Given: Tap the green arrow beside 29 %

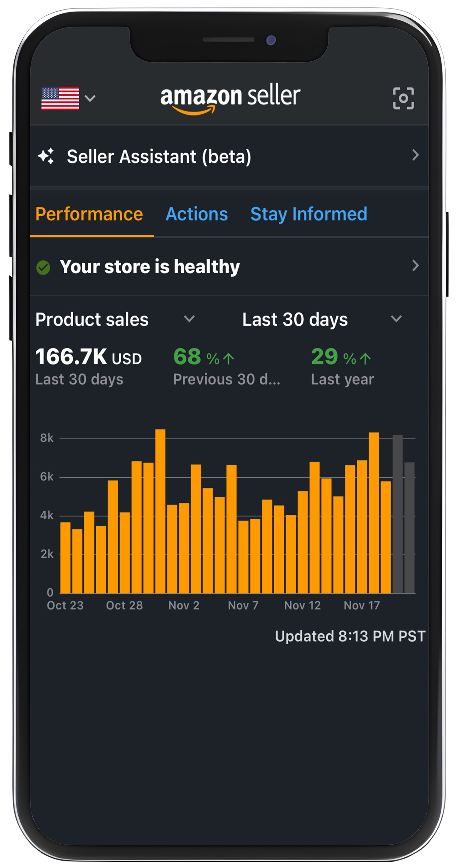Looking at the screenshot, I should (x=365, y=359).
